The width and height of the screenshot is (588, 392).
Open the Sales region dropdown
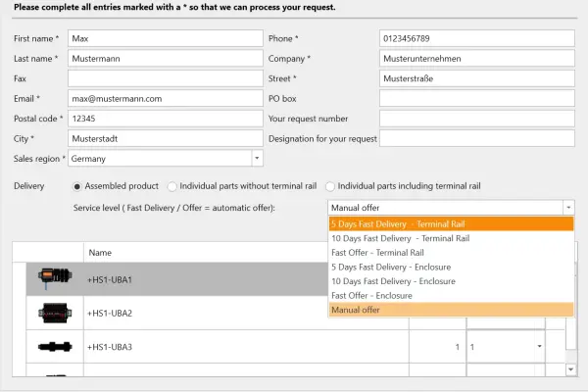[257, 158]
